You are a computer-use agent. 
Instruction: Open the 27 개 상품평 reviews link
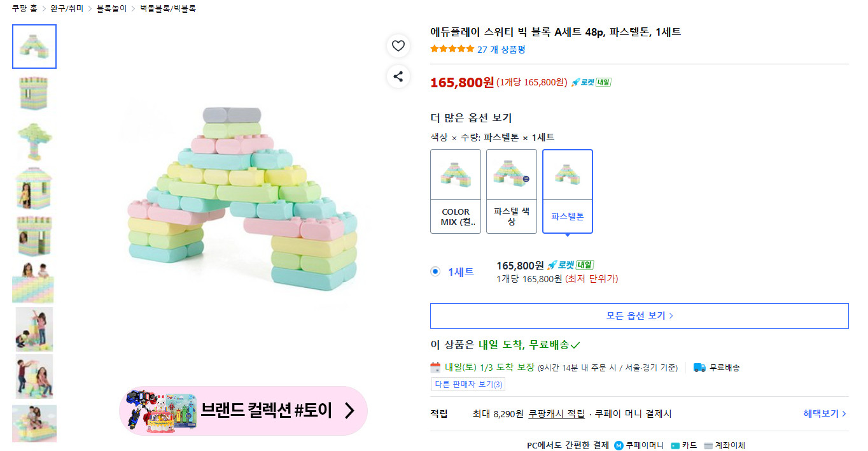point(501,49)
